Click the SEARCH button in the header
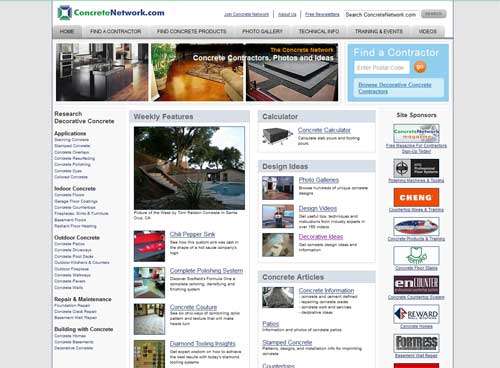This screenshot has height=368, width=500. pos(434,14)
